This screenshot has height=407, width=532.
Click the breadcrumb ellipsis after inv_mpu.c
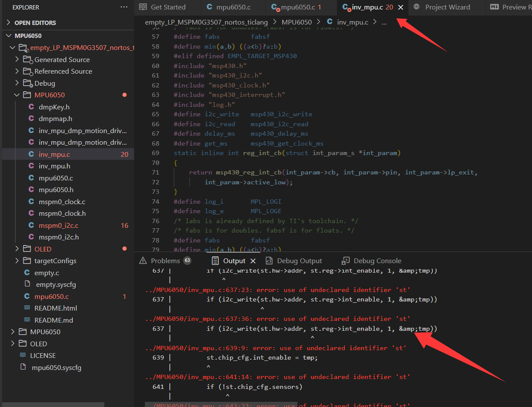coord(383,22)
